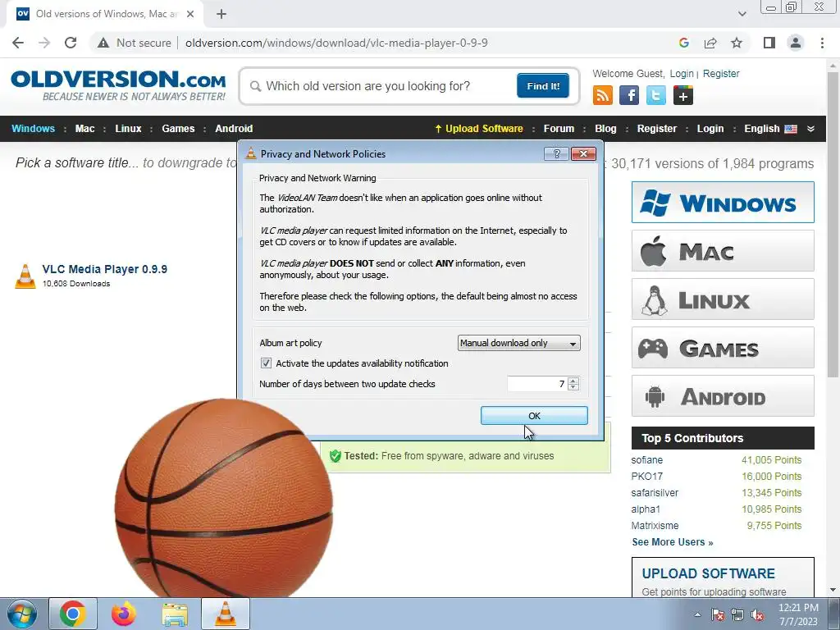The image size is (840, 630).
Task: Click the Find It! button
Action: click(543, 85)
